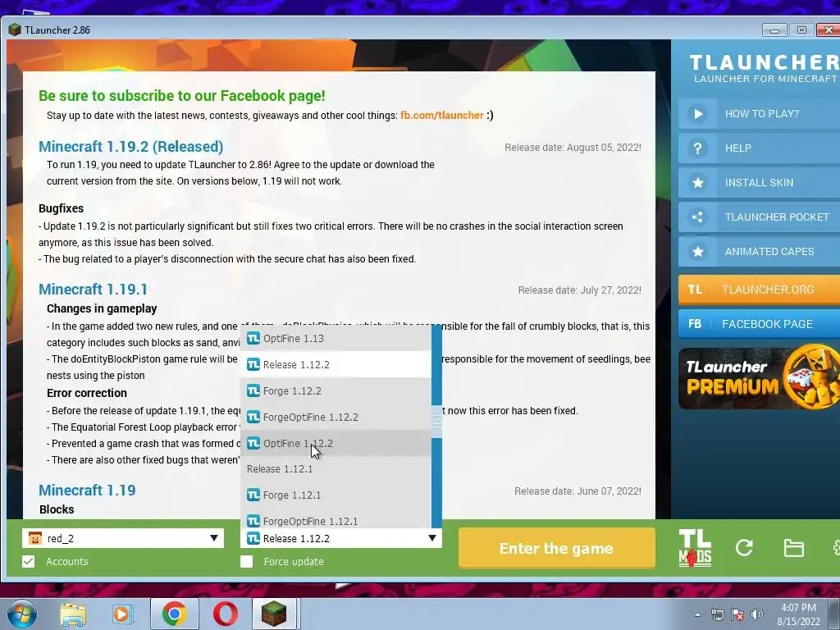Click the Animated Capes star icon
This screenshot has width=840, height=630.
(x=697, y=251)
